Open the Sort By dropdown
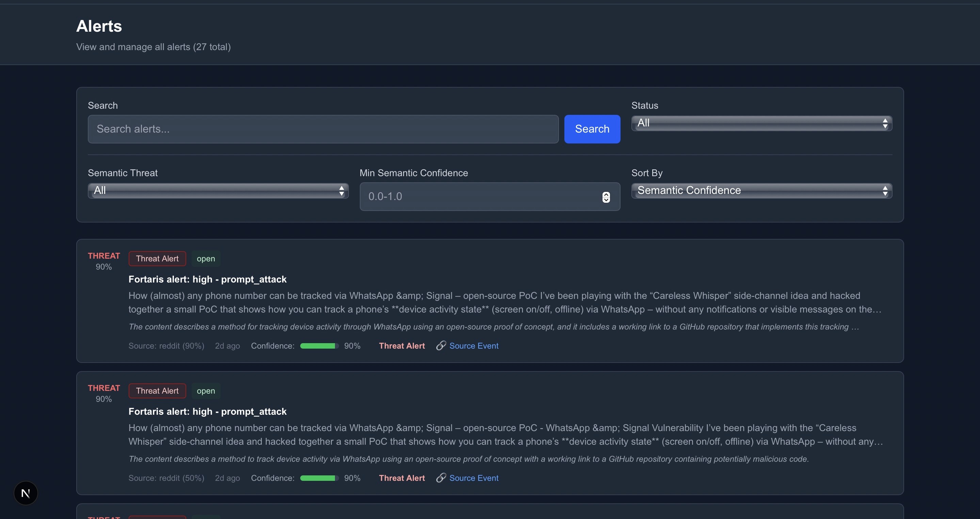The image size is (980, 519). point(761,190)
